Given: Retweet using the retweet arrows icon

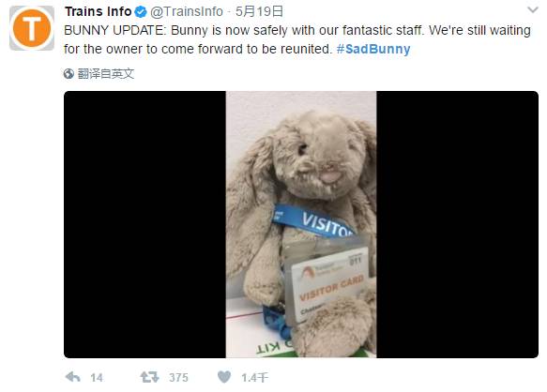Looking at the screenshot, I should click(x=149, y=377).
